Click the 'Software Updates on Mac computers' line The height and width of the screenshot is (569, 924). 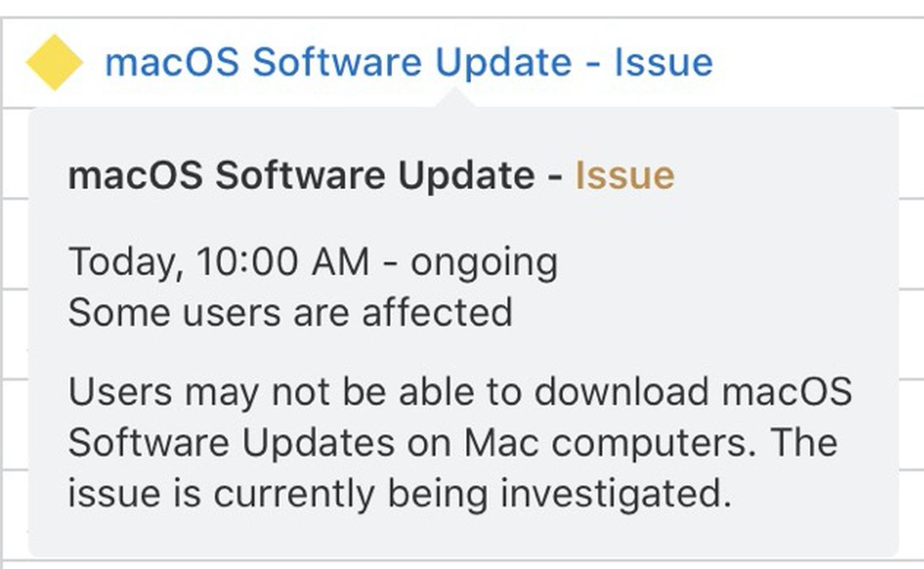(x=453, y=442)
